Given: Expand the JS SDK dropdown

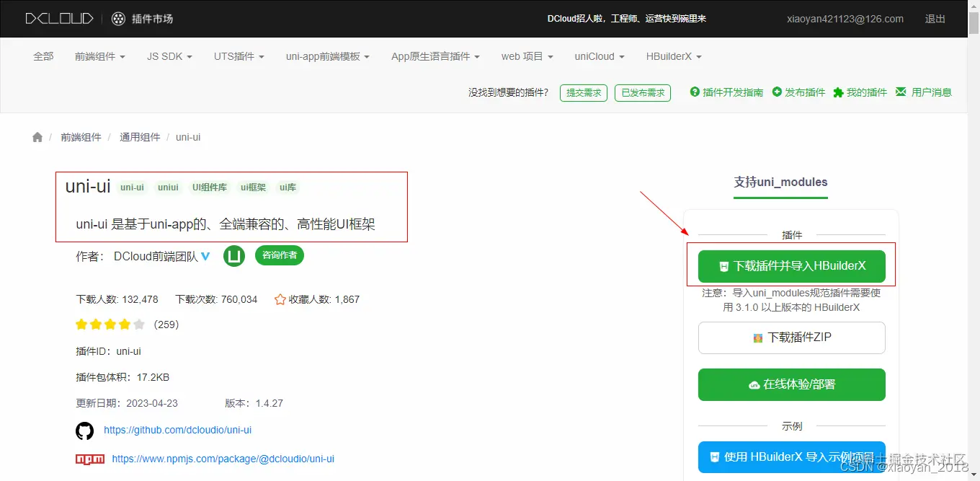Looking at the screenshot, I should [169, 56].
